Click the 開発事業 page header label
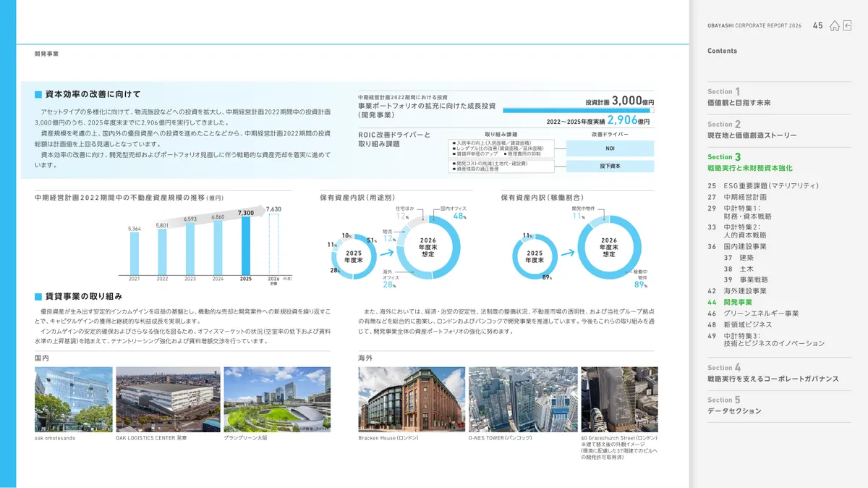This screenshot has width=868, height=488. tap(46, 54)
